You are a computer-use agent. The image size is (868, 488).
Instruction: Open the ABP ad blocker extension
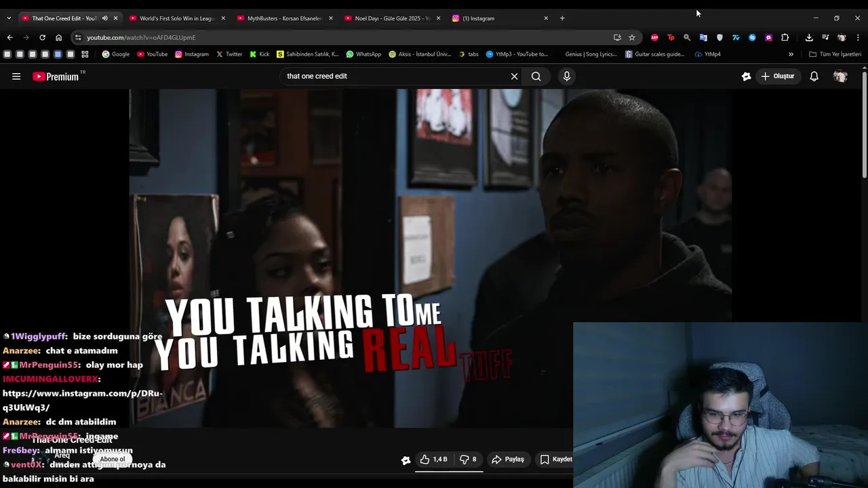(654, 37)
